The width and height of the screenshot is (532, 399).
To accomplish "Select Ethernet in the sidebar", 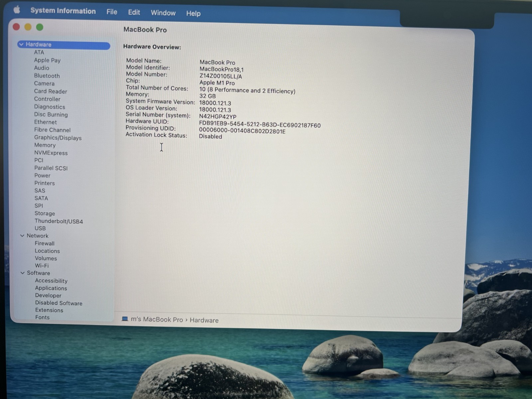I will tap(46, 122).
